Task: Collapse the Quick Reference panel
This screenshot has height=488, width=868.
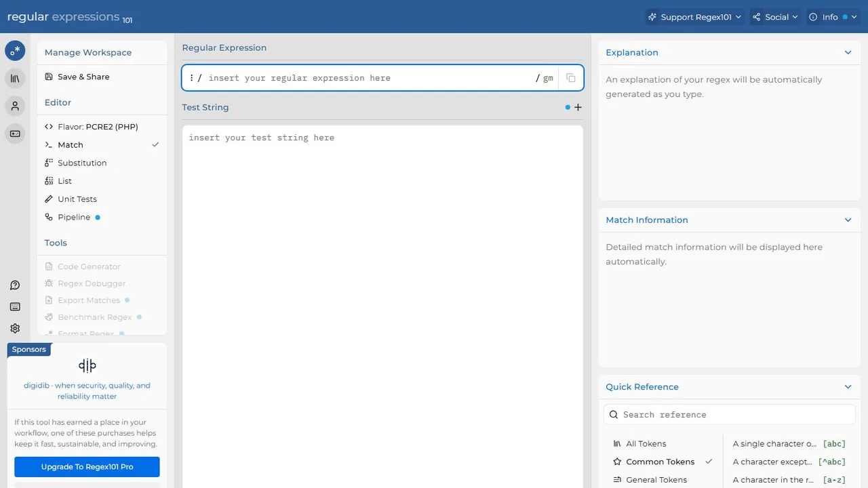Action: pos(848,386)
